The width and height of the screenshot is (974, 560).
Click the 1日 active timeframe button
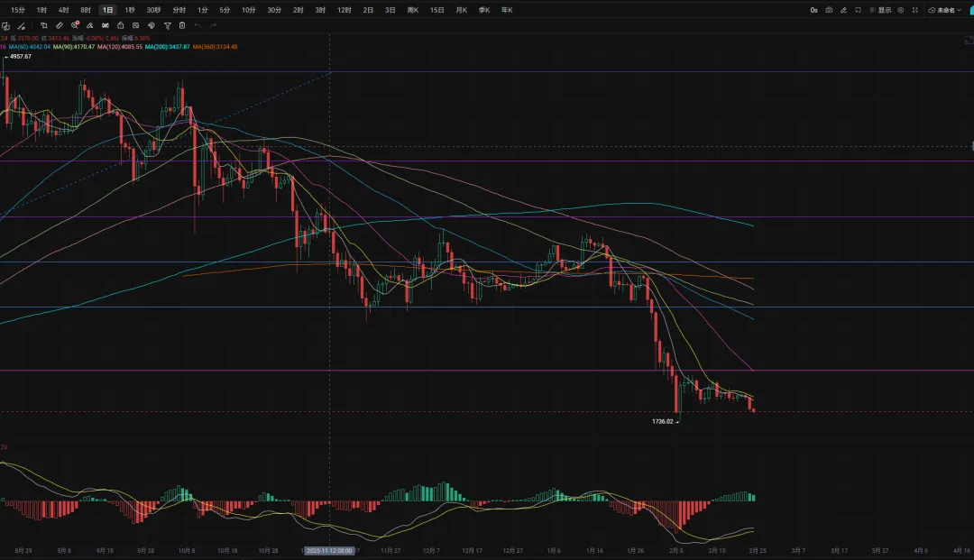point(107,10)
